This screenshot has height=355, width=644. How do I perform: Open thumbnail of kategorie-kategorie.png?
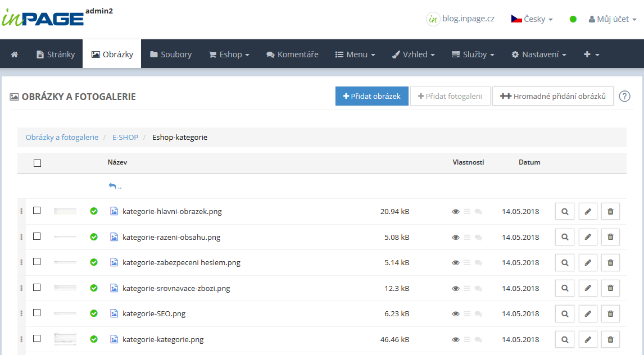point(65,339)
